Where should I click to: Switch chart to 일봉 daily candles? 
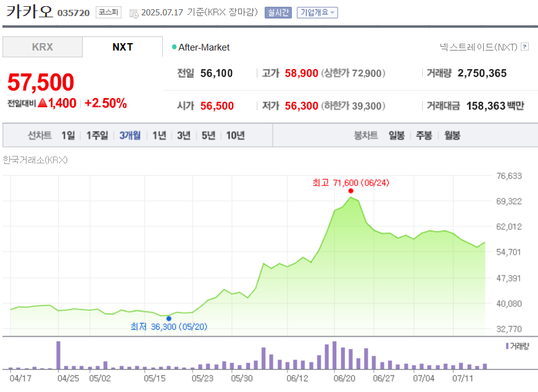tap(396, 135)
